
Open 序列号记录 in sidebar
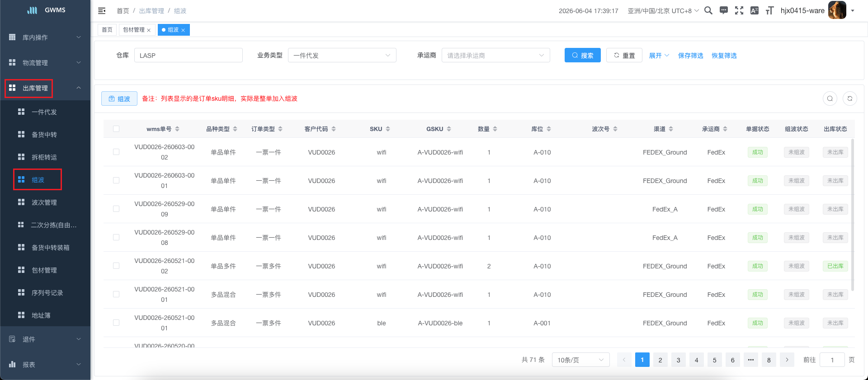[45, 292]
